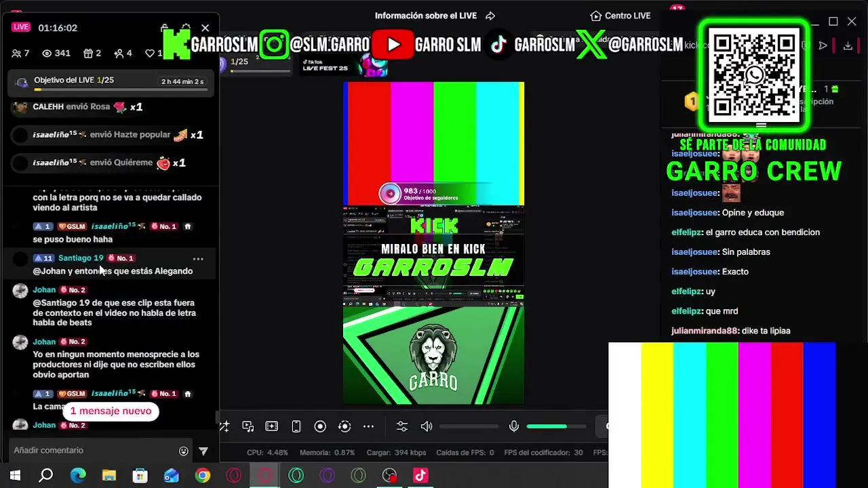Image resolution: width=868 pixels, height=488 pixels.
Task: Click the 2 h 44 min 2 s timer
Action: click(x=182, y=81)
